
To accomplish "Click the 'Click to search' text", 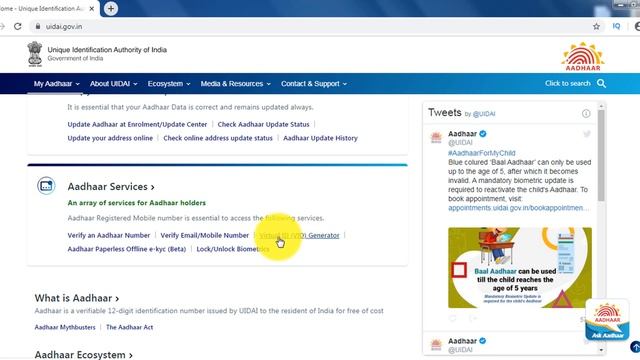I will coord(567,83).
